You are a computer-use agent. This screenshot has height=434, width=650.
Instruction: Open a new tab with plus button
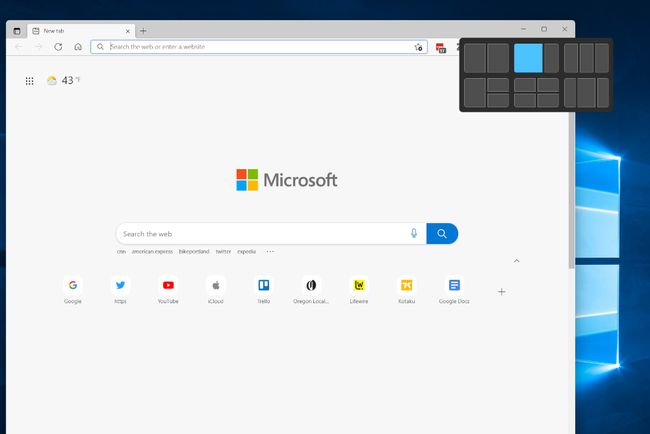pos(143,31)
